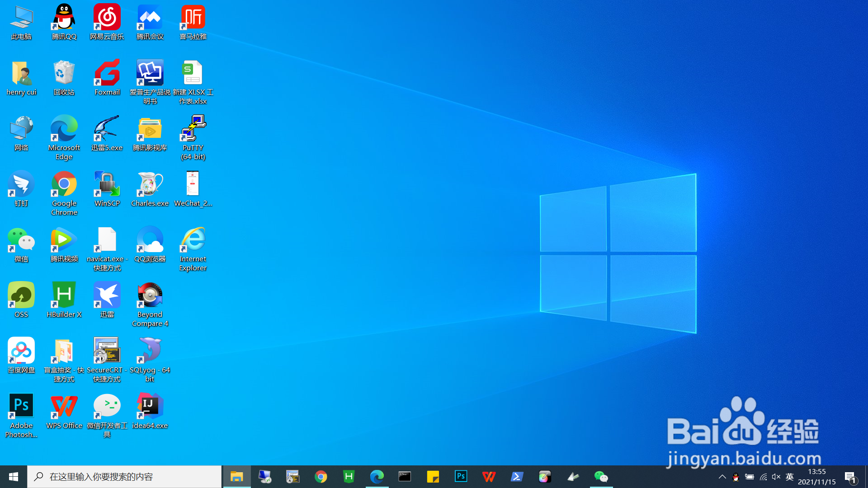Select the WeChat_2... image file

(x=193, y=189)
